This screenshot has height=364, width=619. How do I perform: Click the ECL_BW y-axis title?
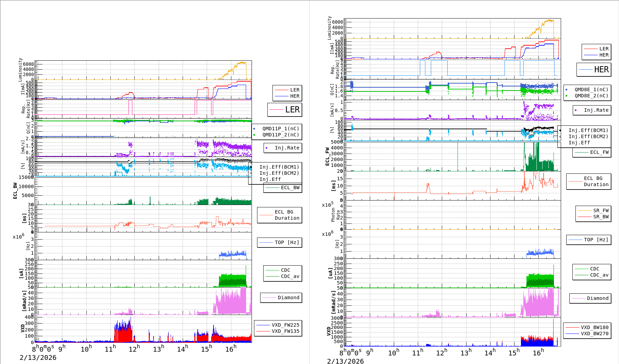point(15,191)
